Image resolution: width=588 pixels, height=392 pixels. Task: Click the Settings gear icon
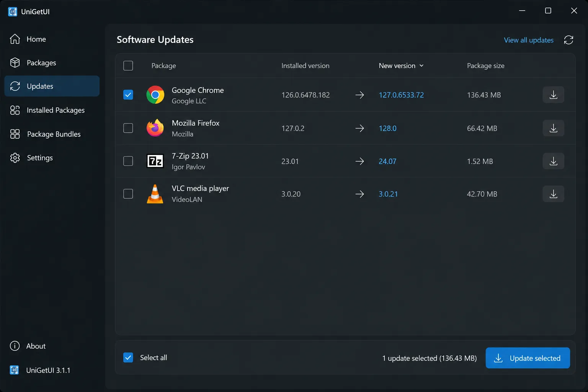coord(15,158)
